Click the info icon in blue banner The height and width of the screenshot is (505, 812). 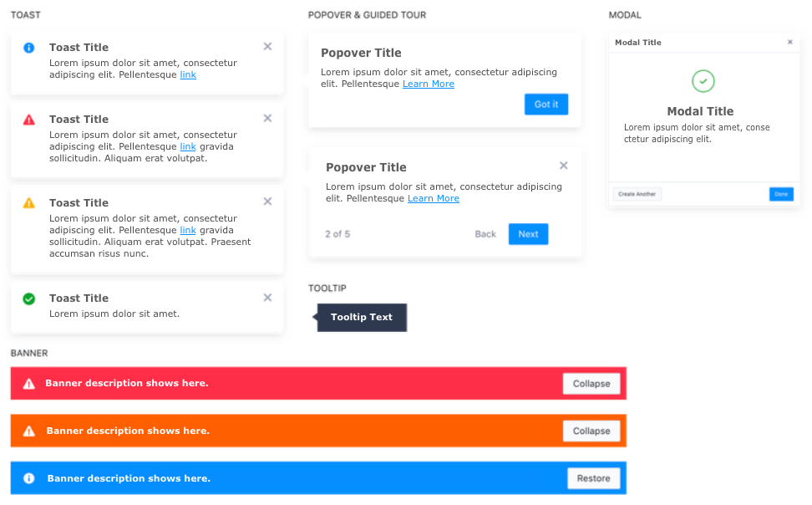coord(29,478)
